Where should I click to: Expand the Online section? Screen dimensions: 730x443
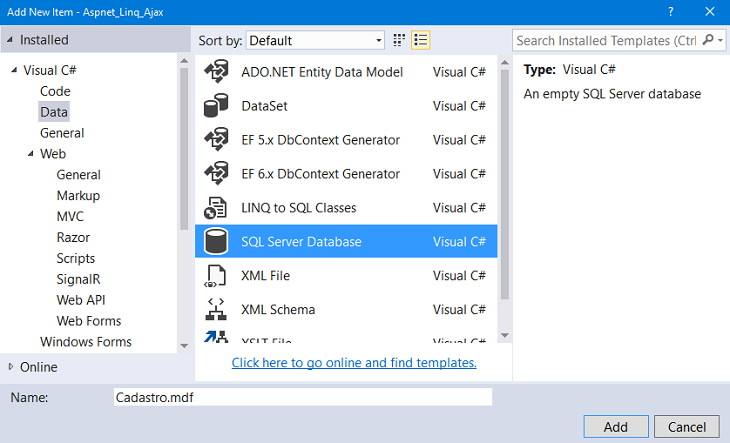[11, 367]
